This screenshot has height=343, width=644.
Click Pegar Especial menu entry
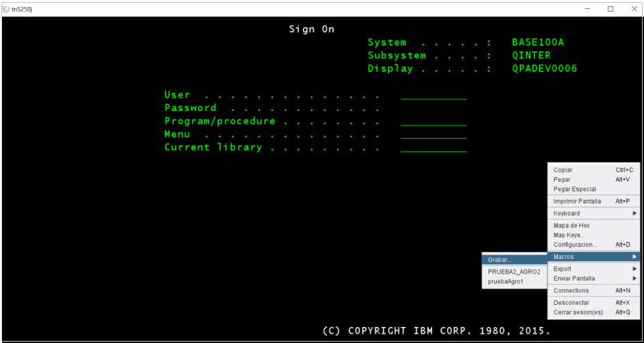[x=575, y=190]
